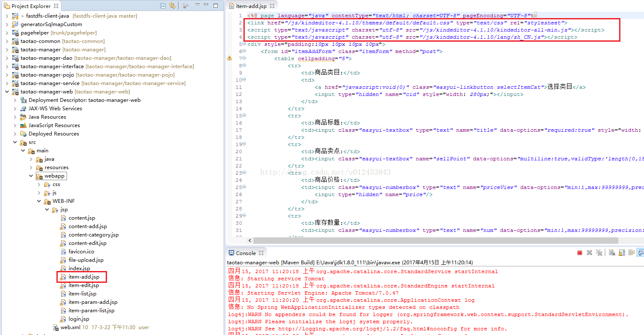The image size is (644, 335).
Task: Toggle console Word Wrap
Action: coord(631,253)
